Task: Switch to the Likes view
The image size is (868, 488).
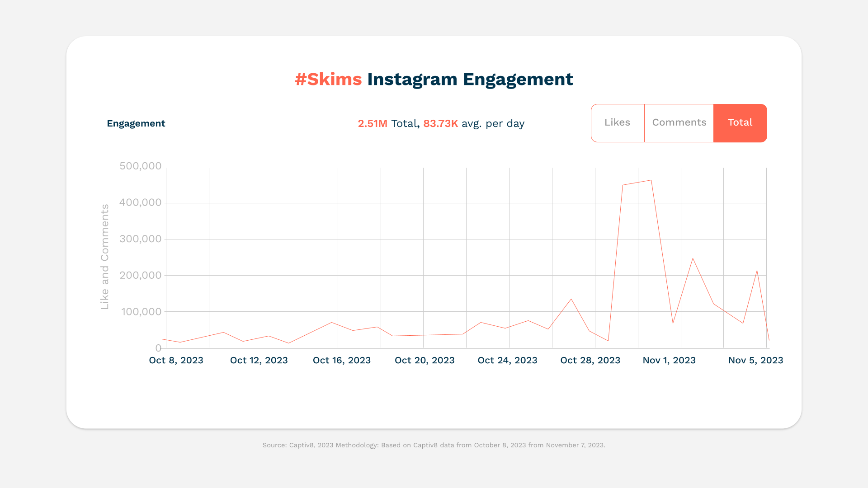Action: (617, 122)
